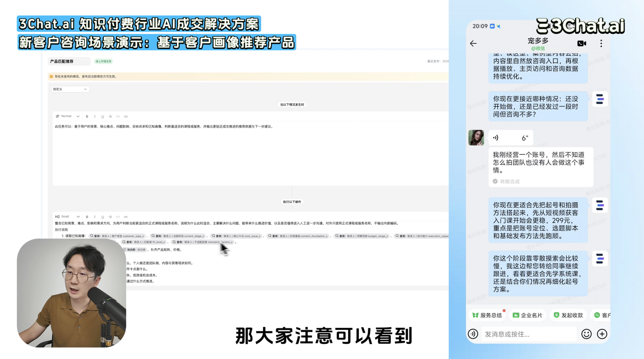644x359 pixels.
Task: Open the customer avatar in the chat
Action: pyautogui.click(x=476, y=138)
